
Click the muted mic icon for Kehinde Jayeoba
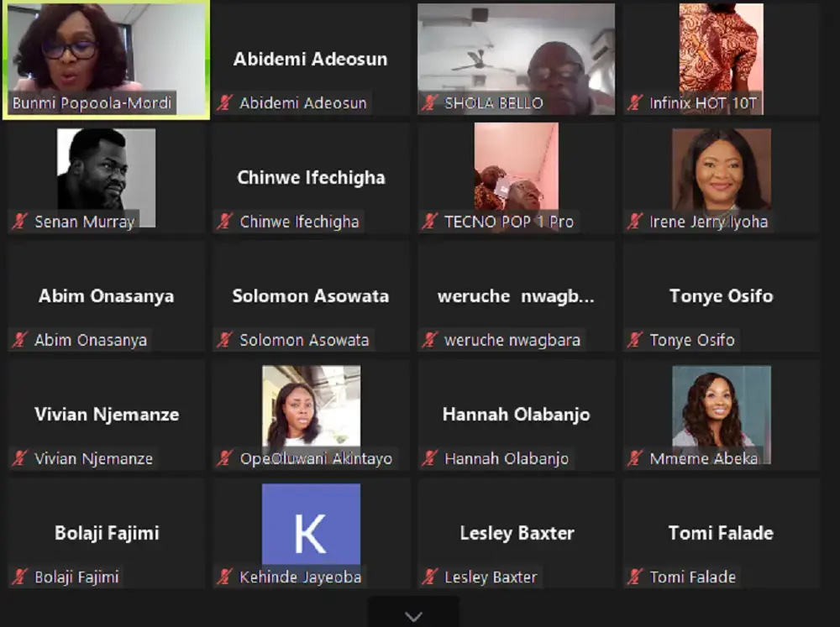pos(225,577)
